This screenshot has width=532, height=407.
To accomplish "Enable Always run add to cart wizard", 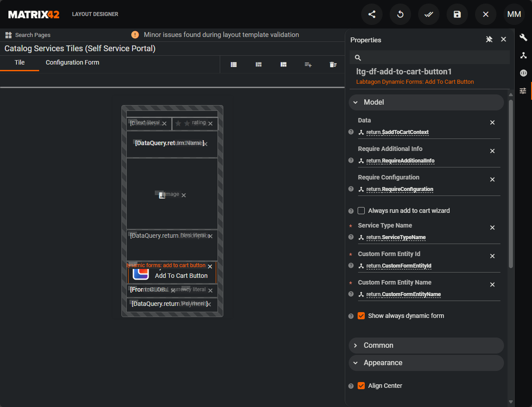I will 361,211.
